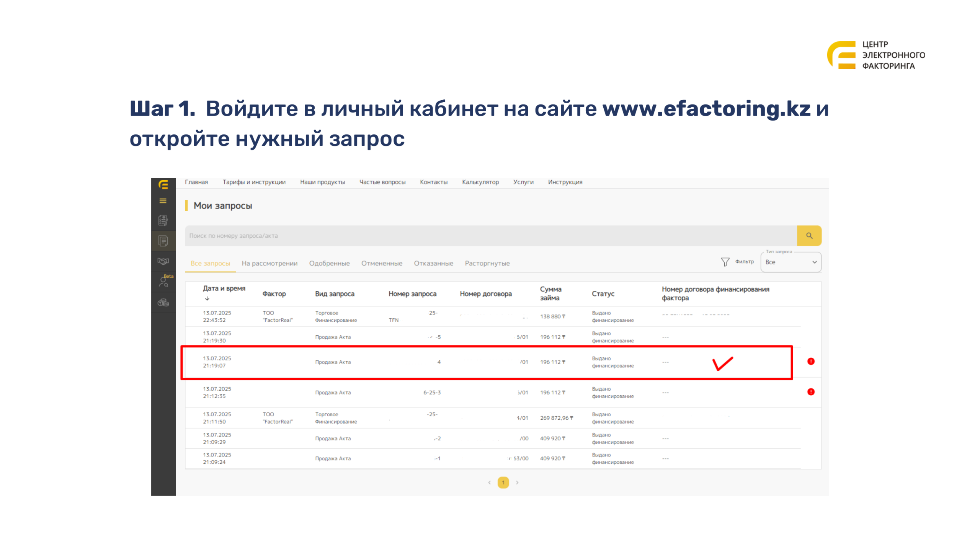Click red alert icon on 21:19:07 row

point(811,361)
